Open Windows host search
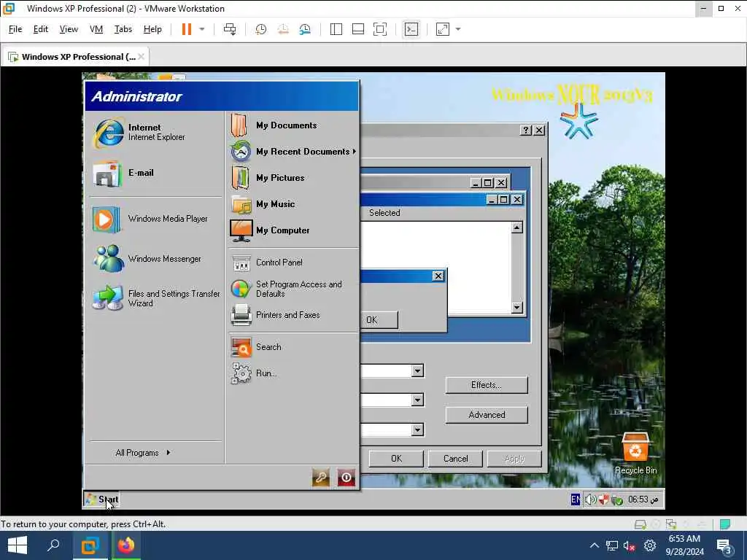This screenshot has width=747, height=560. [x=53, y=545]
